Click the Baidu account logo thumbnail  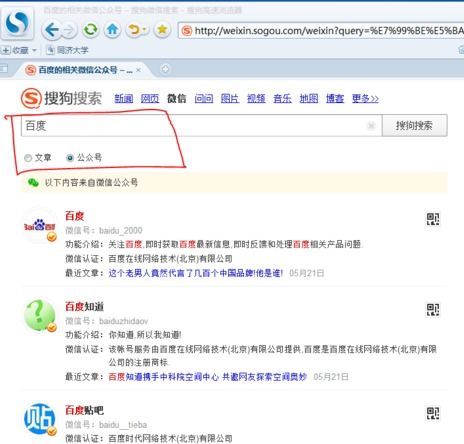click(40, 226)
